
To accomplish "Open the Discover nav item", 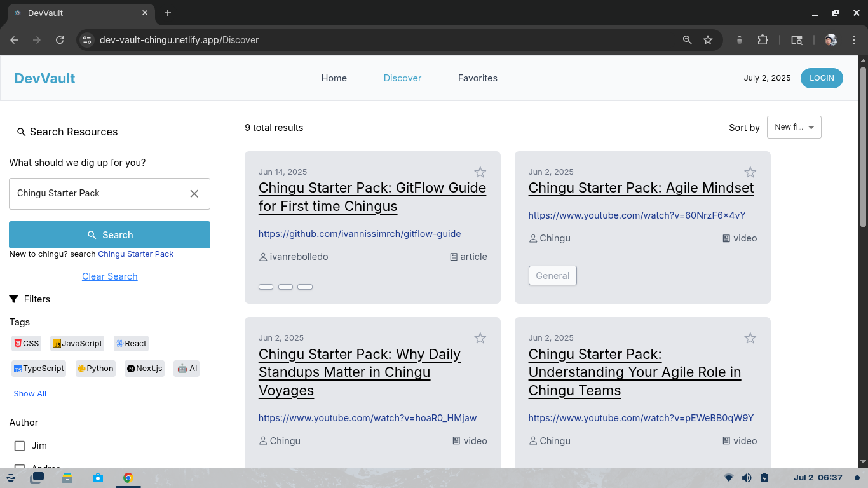I will [x=402, y=78].
